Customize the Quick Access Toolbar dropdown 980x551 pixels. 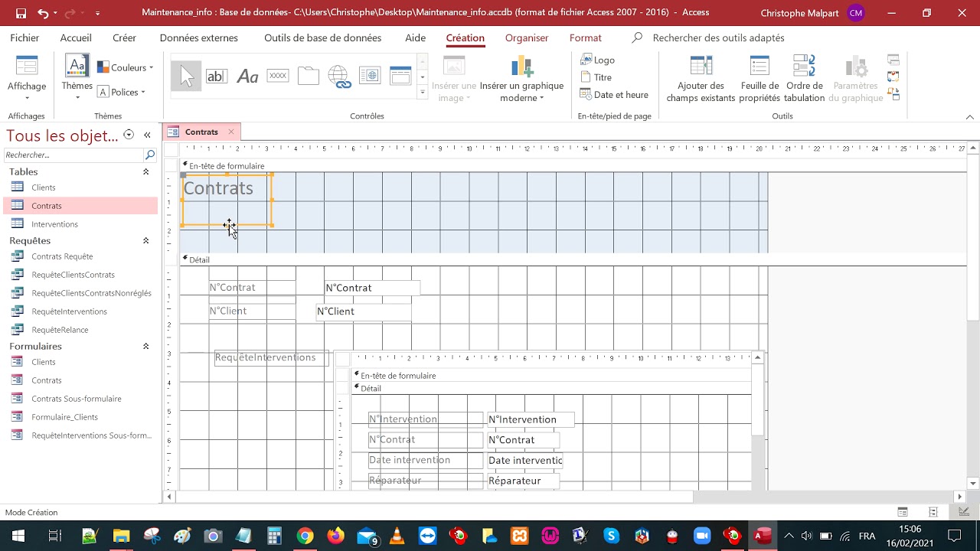98,13
